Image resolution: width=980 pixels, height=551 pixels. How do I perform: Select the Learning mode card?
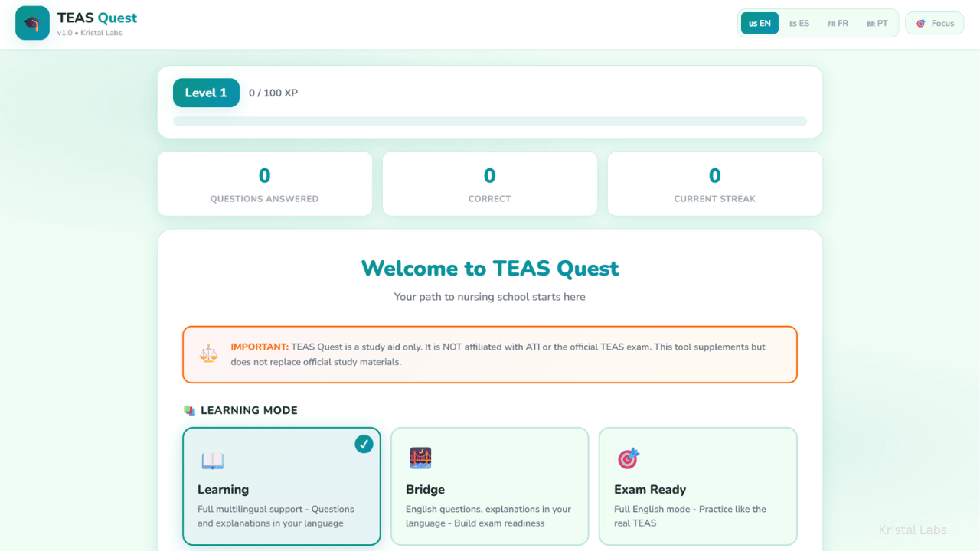tap(282, 486)
